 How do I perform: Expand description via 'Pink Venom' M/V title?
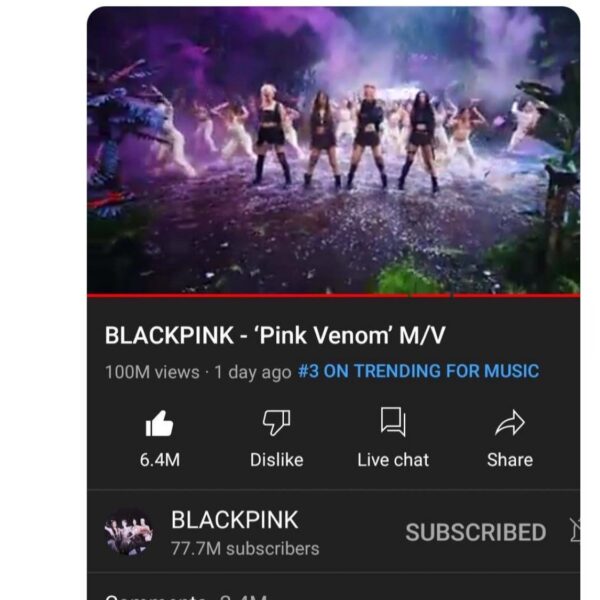pos(275,335)
